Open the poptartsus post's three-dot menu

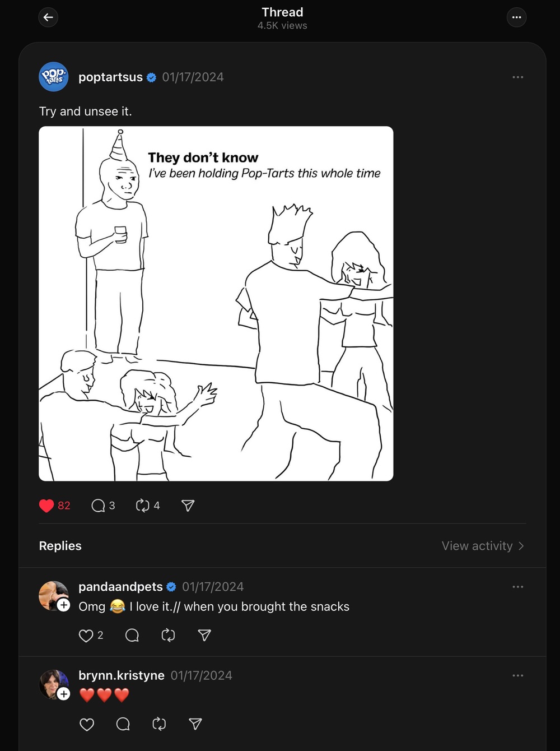[x=517, y=77]
